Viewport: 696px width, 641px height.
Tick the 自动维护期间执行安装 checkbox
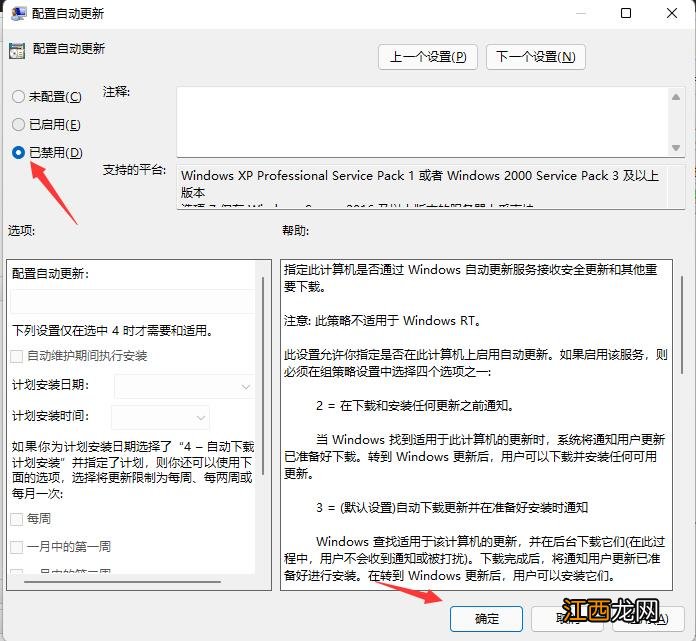click(17, 356)
